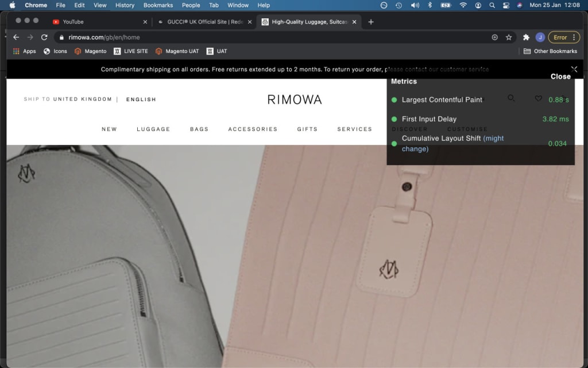
Task: Open Control Centre icon
Action: (506, 5)
